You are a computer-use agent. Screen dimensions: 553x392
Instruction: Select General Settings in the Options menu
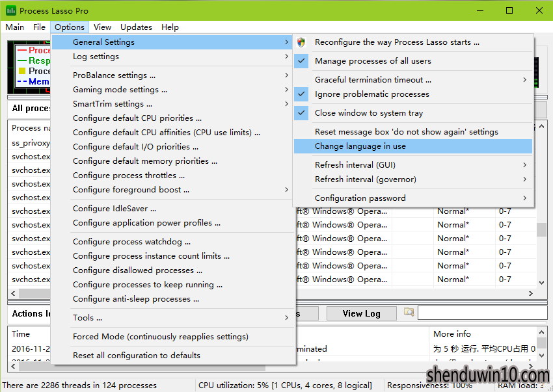pyautogui.click(x=172, y=42)
